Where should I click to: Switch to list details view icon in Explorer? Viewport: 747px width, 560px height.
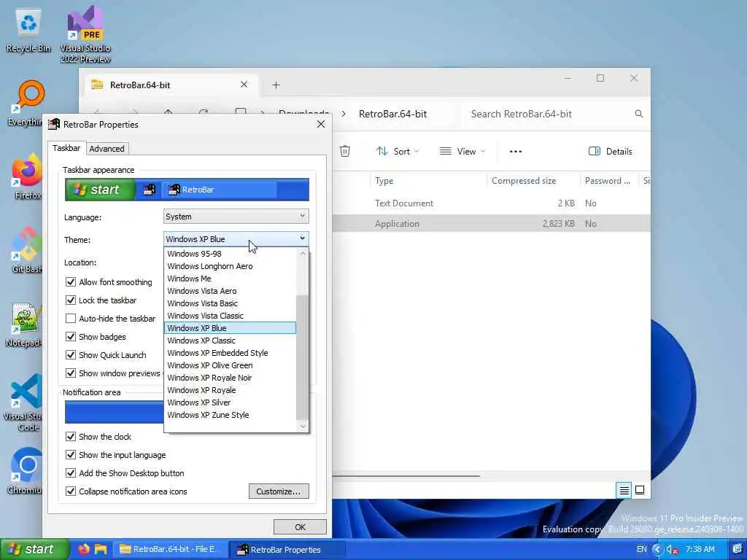coord(624,490)
